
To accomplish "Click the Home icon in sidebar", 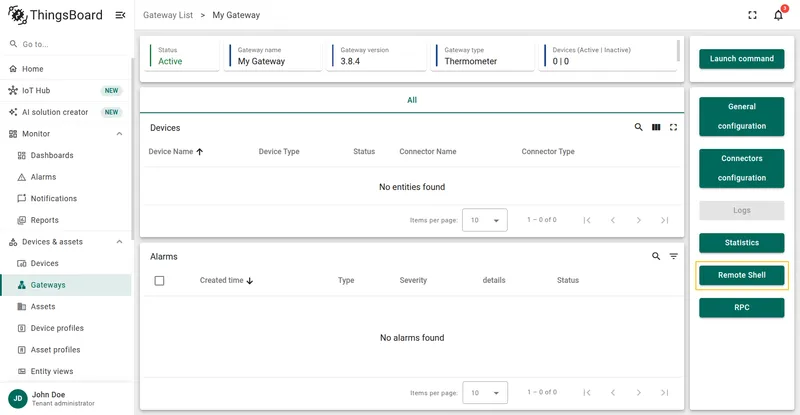I will [x=13, y=69].
